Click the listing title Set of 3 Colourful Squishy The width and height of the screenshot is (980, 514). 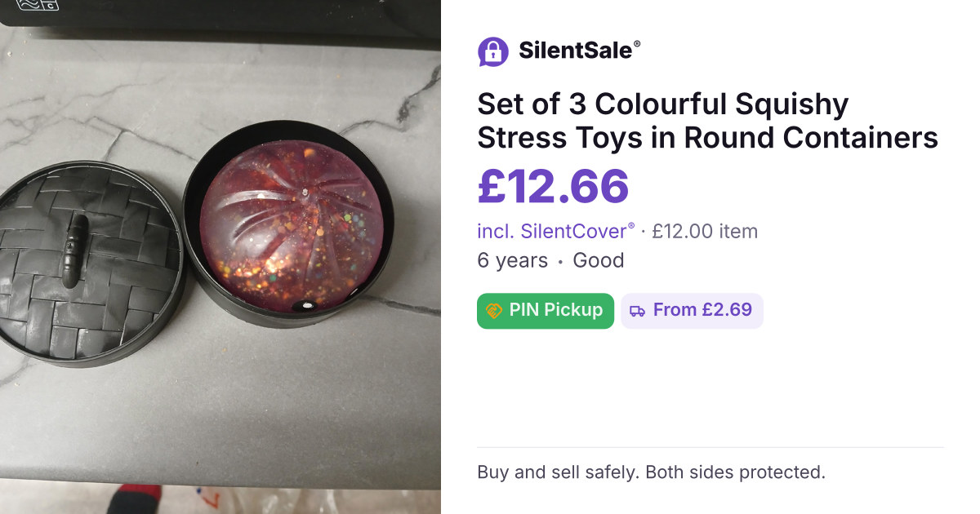click(663, 104)
